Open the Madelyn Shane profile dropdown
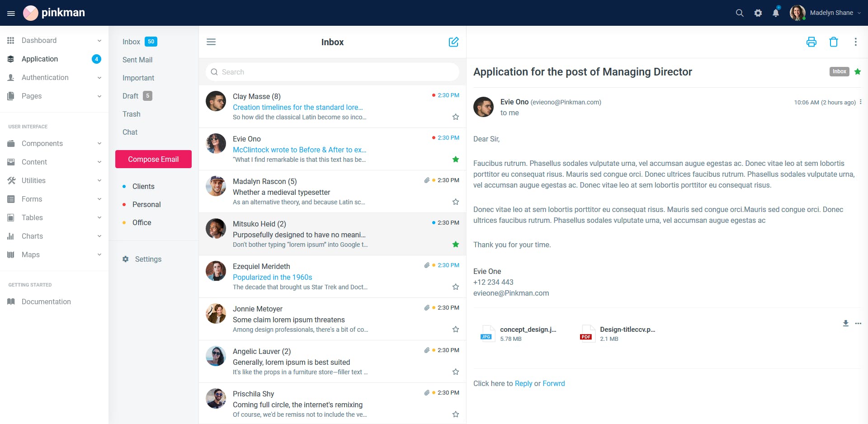Viewport: 868px width, 424px height. click(826, 13)
